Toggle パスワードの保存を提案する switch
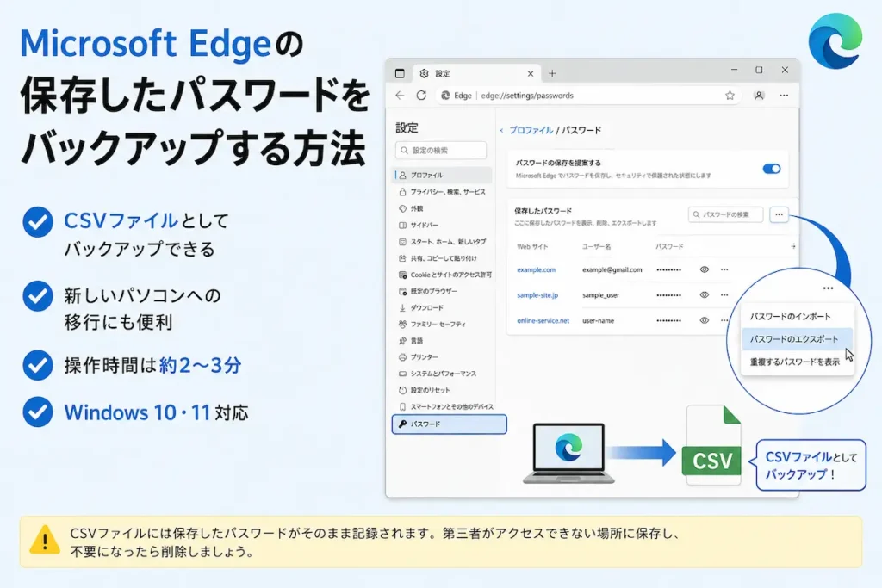This screenshot has width=882, height=588. pos(771,169)
